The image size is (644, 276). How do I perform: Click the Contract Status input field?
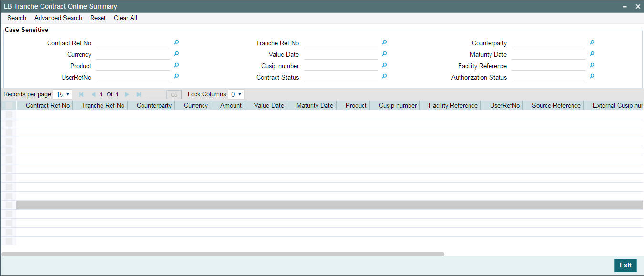tap(341, 77)
